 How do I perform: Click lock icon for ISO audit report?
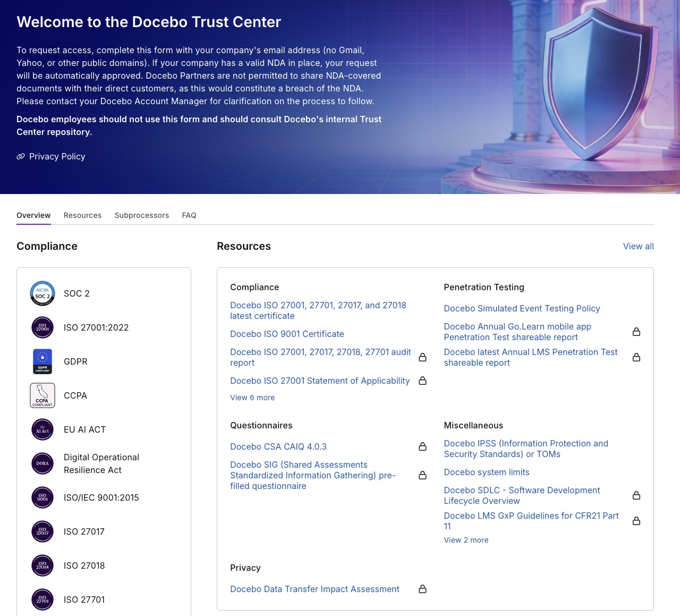(423, 357)
